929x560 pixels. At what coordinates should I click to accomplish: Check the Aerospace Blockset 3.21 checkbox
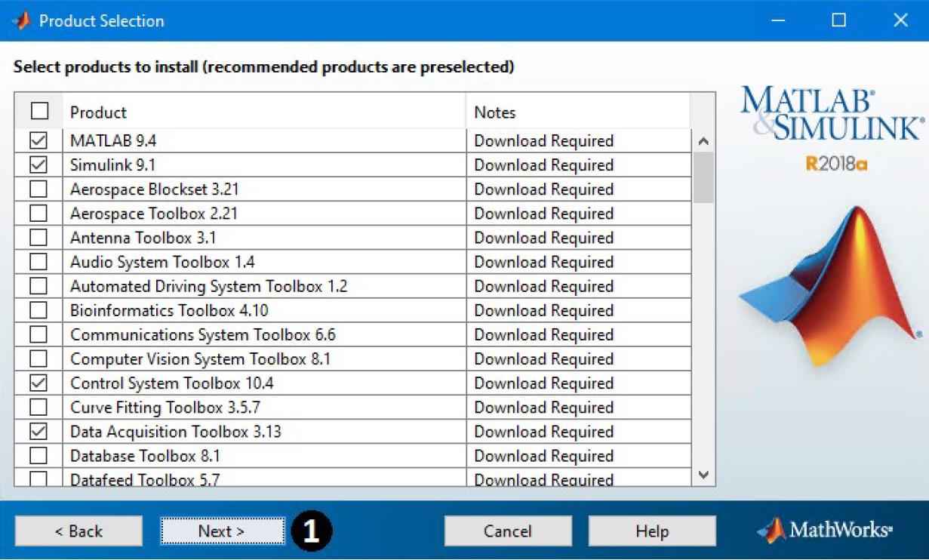click(38, 189)
